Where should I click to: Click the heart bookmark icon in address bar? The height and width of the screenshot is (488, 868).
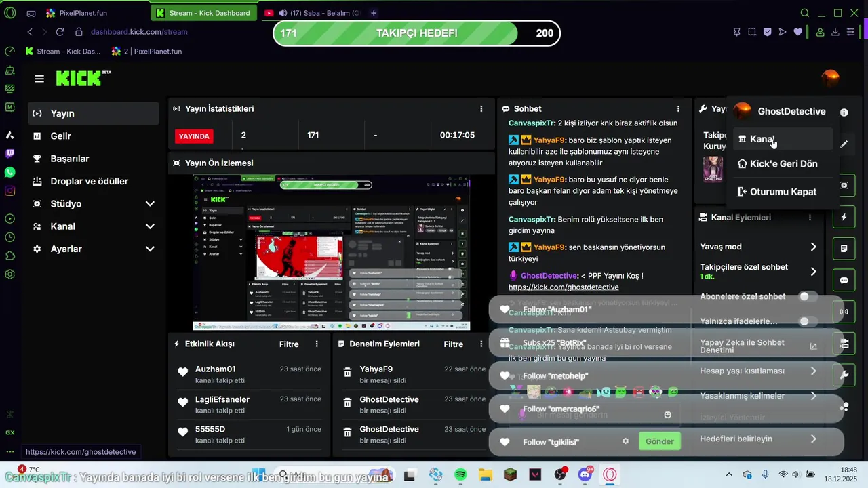[797, 32]
